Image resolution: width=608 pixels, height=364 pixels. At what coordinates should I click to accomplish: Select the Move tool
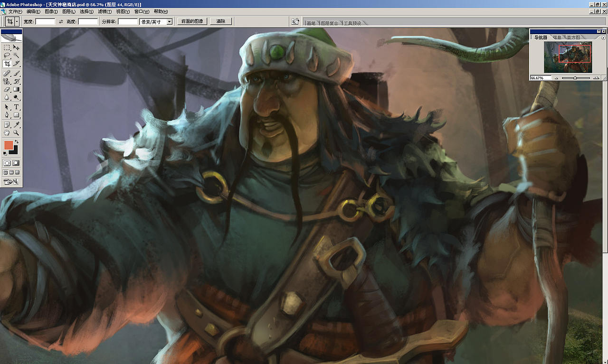point(16,47)
